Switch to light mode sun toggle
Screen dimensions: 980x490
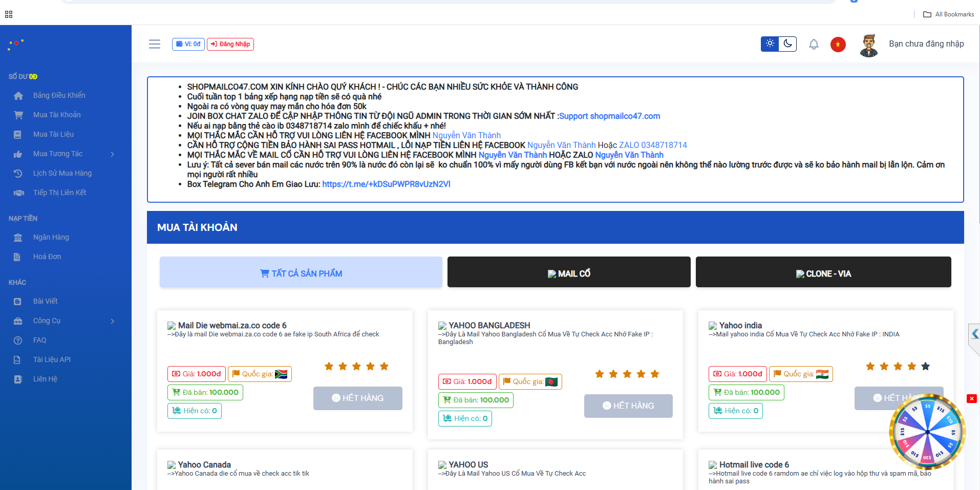click(770, 44)
